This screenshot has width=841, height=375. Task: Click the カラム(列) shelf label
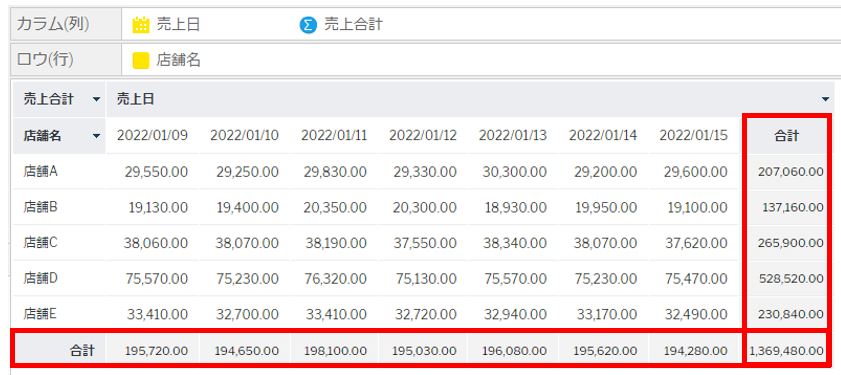point(53,24)
